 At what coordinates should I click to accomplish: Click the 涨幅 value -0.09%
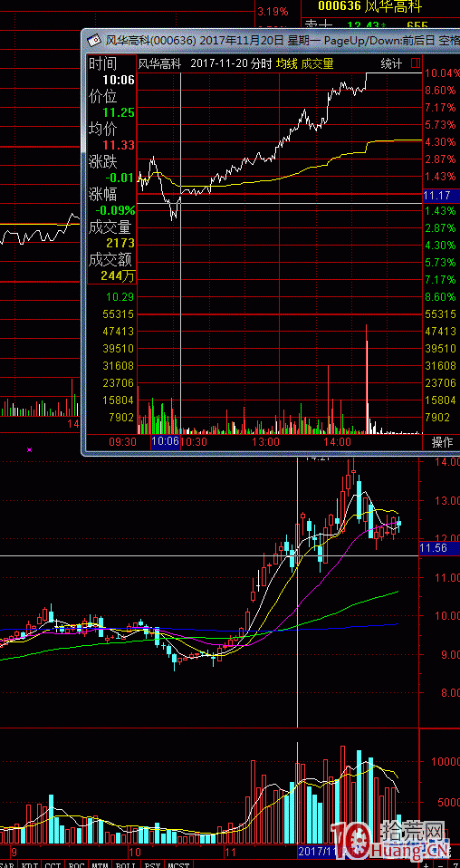(115, 210)
